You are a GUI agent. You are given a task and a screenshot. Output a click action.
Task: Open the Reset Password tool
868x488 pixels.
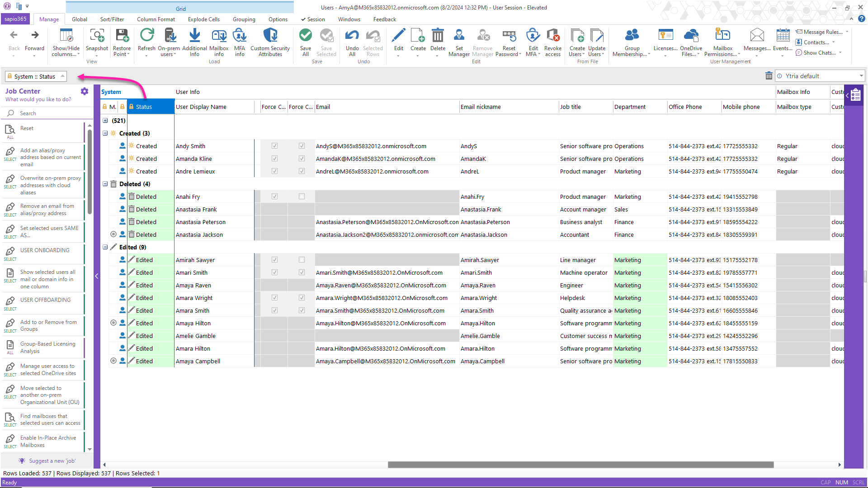coord(509,42)
